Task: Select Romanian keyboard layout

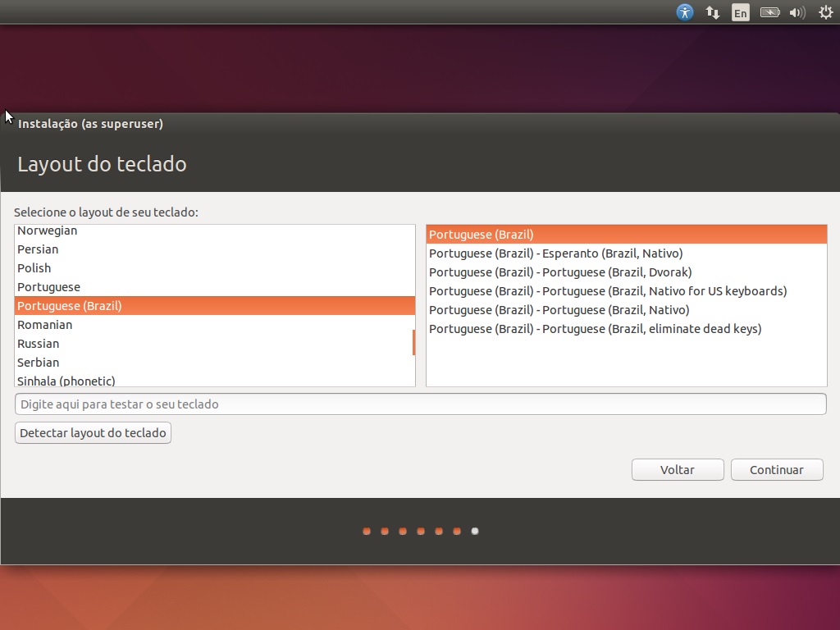Action: click(45, 325)
